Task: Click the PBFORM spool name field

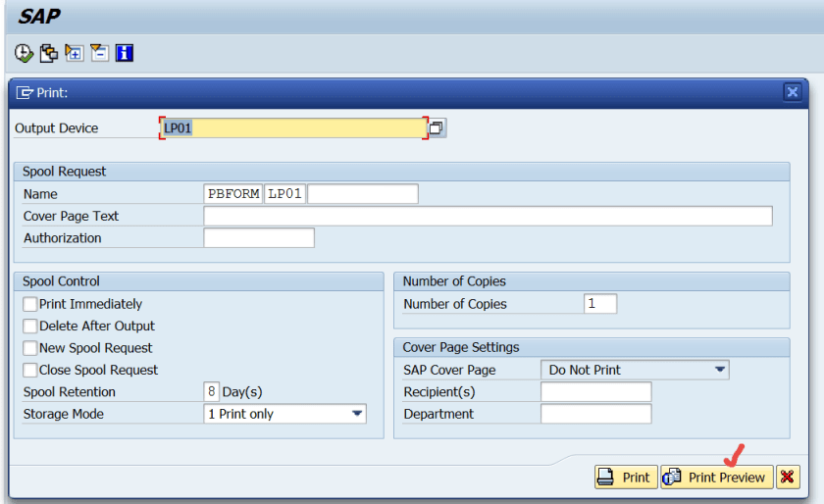Action: click(x=233, y=194)
